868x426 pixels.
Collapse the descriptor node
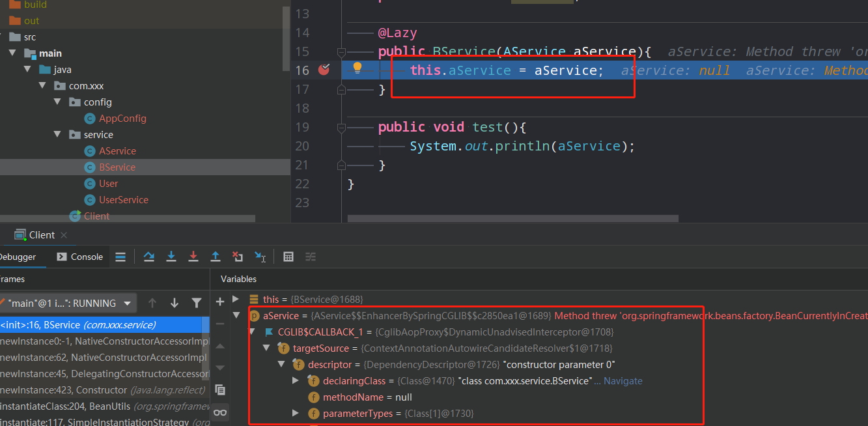pos(281,364)
